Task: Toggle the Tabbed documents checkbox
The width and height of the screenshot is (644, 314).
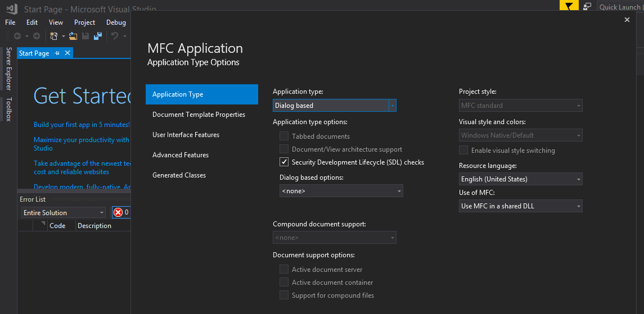Action: coord(284,136)
